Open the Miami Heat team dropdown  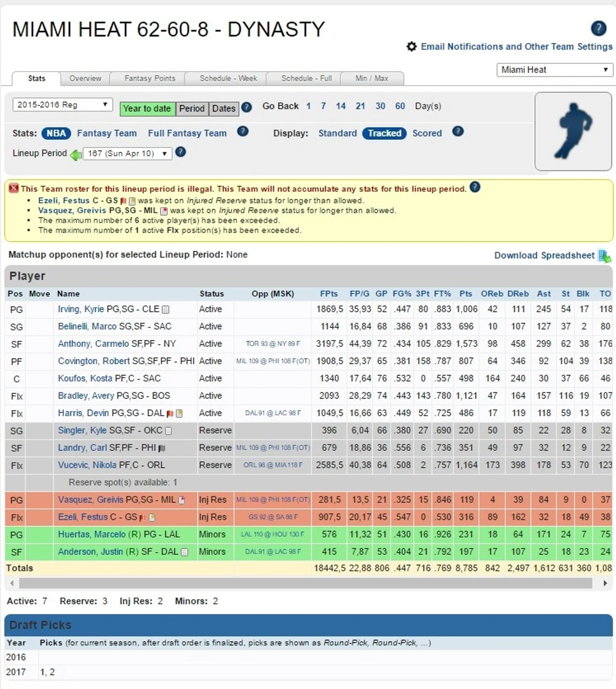554,70
